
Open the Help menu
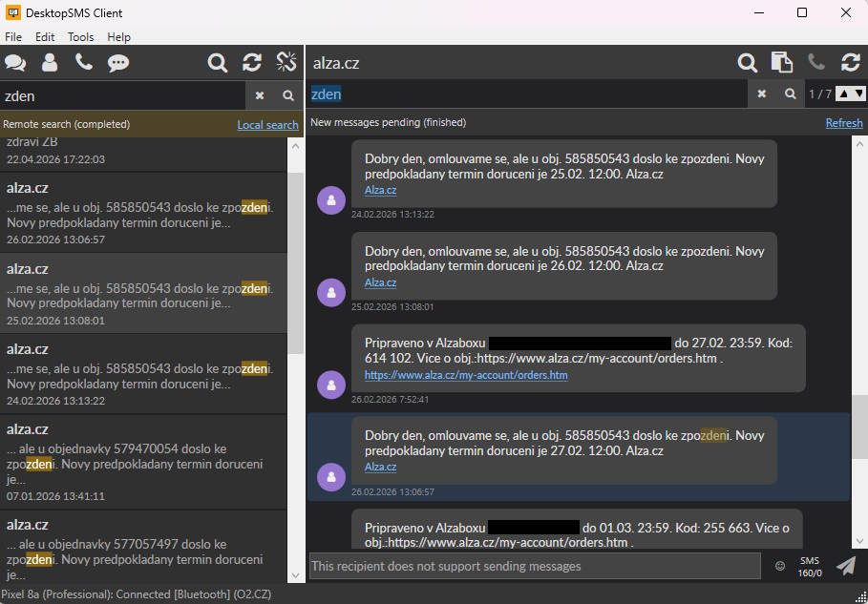(x=119, y=37)
